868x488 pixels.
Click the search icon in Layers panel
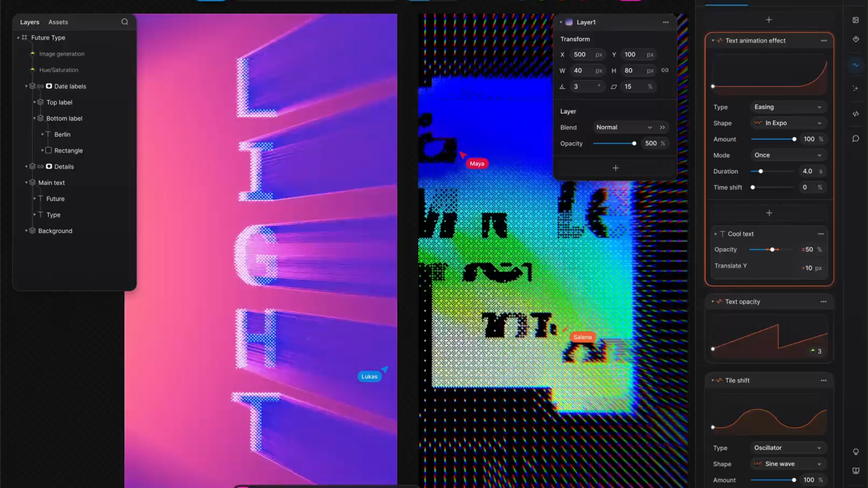tap(125, 21)
